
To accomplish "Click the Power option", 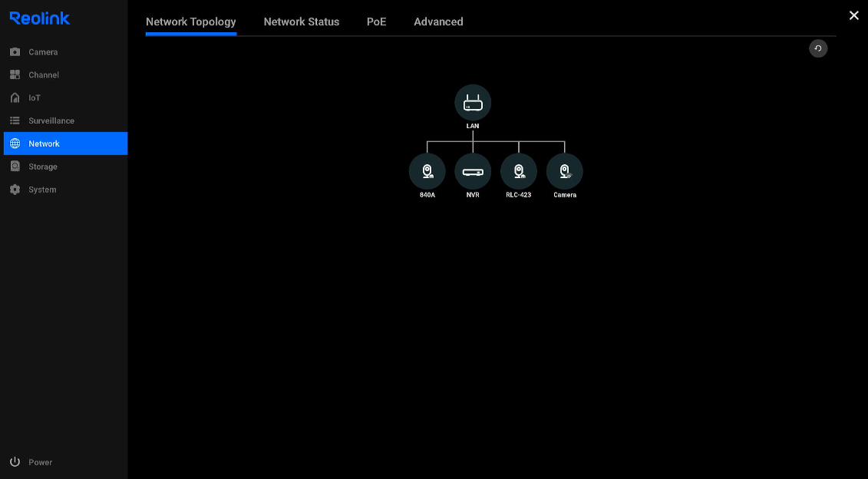I will pyautogui.click(x=32, y=462).
